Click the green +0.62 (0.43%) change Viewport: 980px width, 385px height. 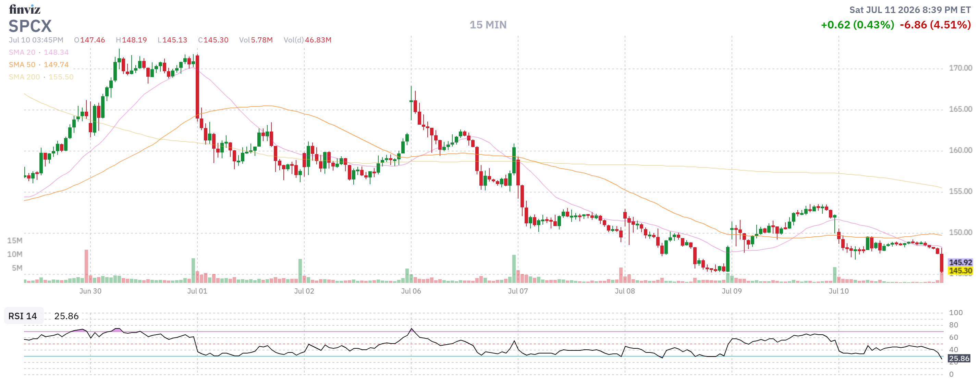coord(857,25)
